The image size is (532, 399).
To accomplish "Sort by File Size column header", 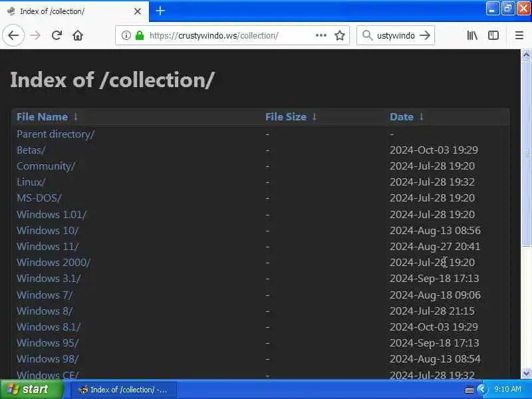I will pyautogui.click(x=286, y=117).
